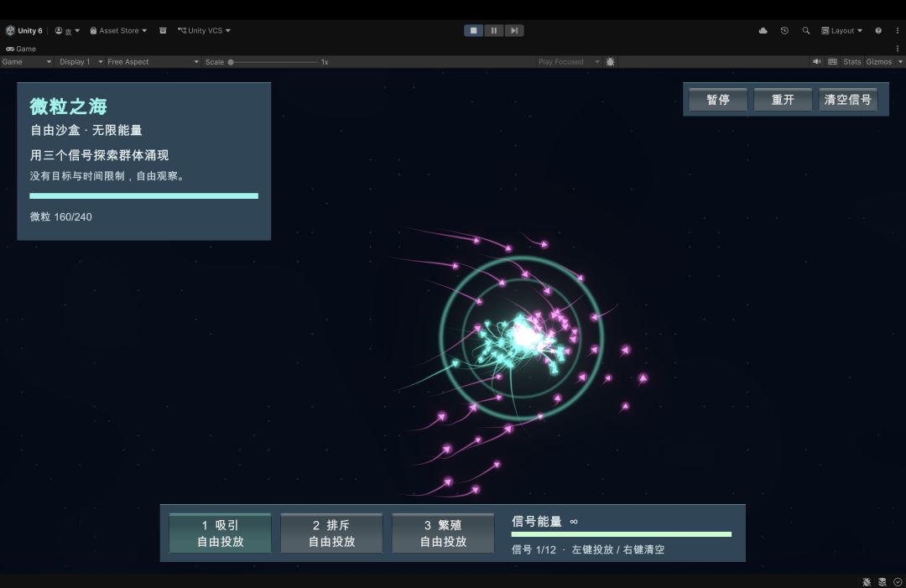906x588 pixels.
Task: Open the Package Manager archive icon
Action: pyautogui.click(x=163, y=30)
